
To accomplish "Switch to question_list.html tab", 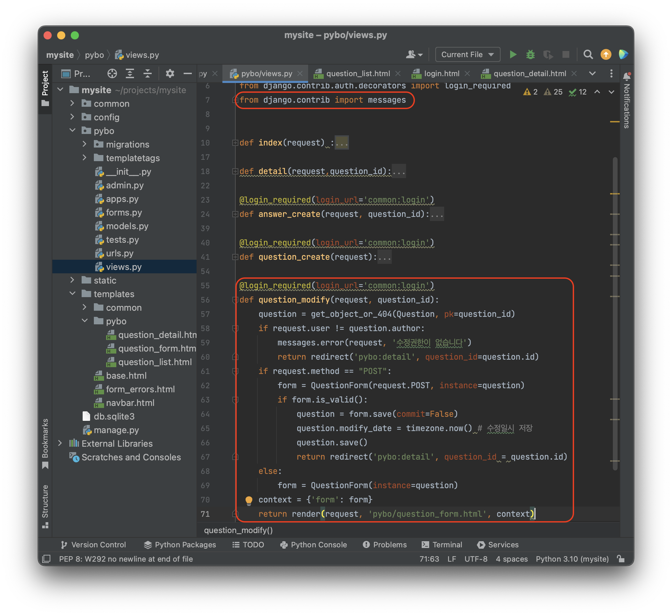I will [x=358, y=73].
